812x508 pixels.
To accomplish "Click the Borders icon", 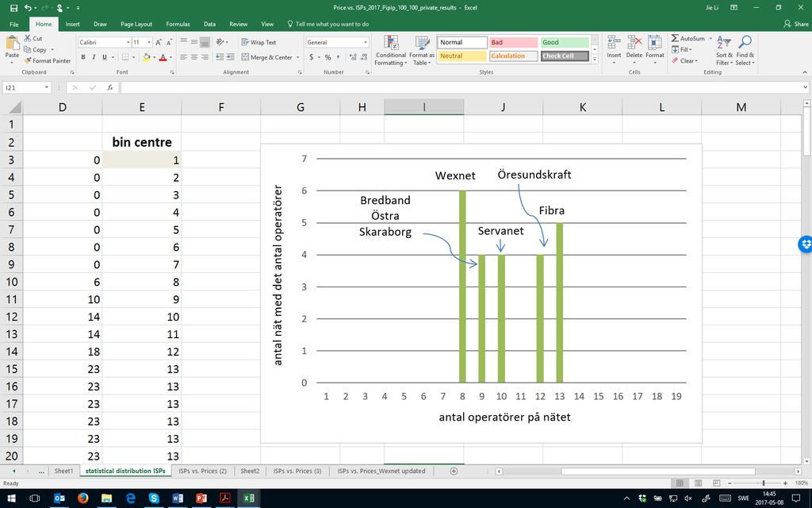I will (125, 57).
